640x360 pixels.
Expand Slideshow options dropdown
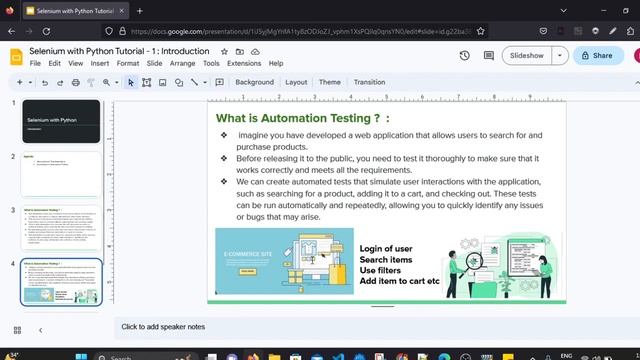560,56
